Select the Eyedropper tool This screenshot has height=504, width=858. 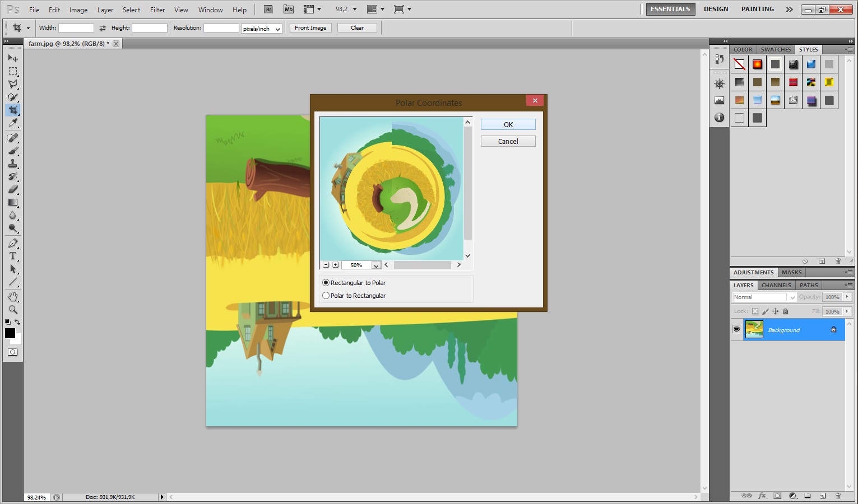pos(13,123)
